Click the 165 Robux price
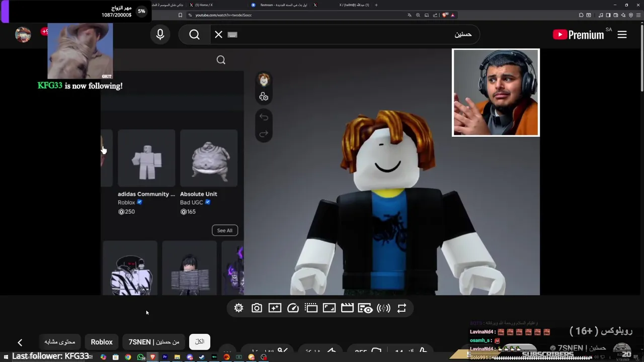Viewport: 644px width, 362px height. [188, 212]
